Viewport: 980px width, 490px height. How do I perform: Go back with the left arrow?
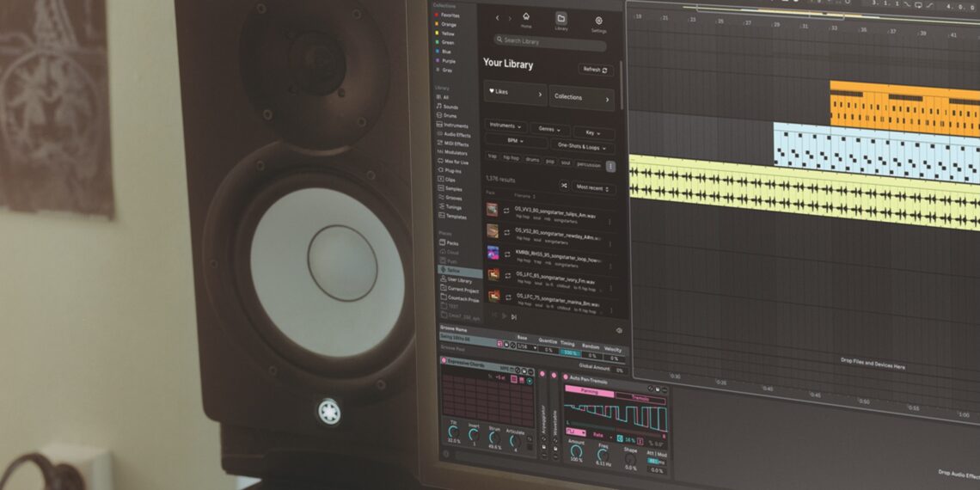pyautogui.click(x=498, y=18)
